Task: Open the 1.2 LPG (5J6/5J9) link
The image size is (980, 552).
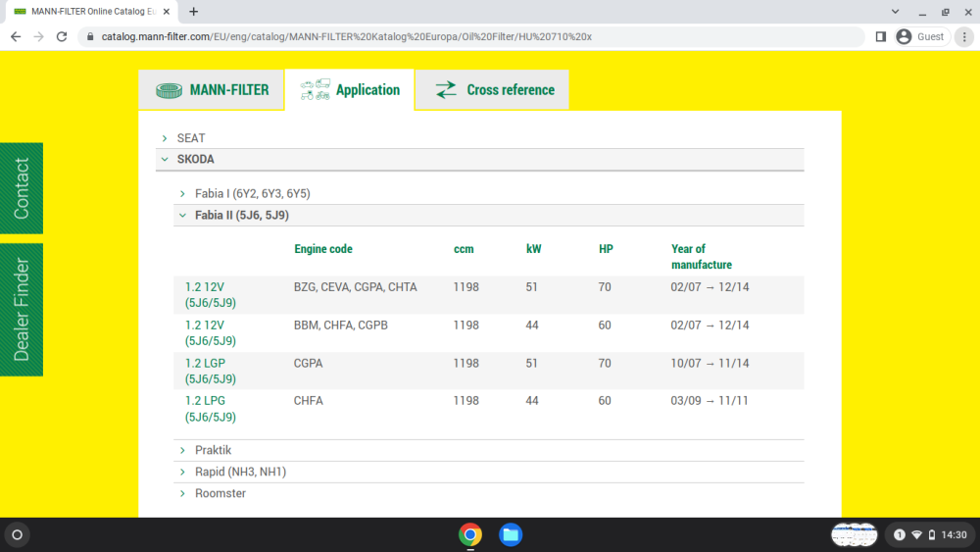Action: pos(210,409)
